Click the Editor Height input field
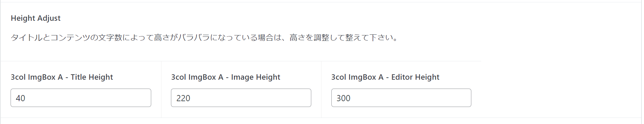644x124 pixels. (x=401, y=98)
